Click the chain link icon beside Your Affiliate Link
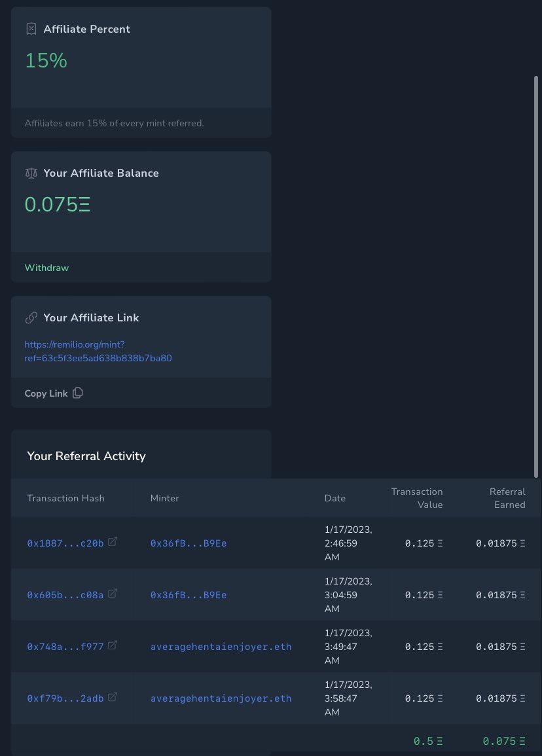Image resolution: width=542 pixels, height=756 pixels. 31,317
